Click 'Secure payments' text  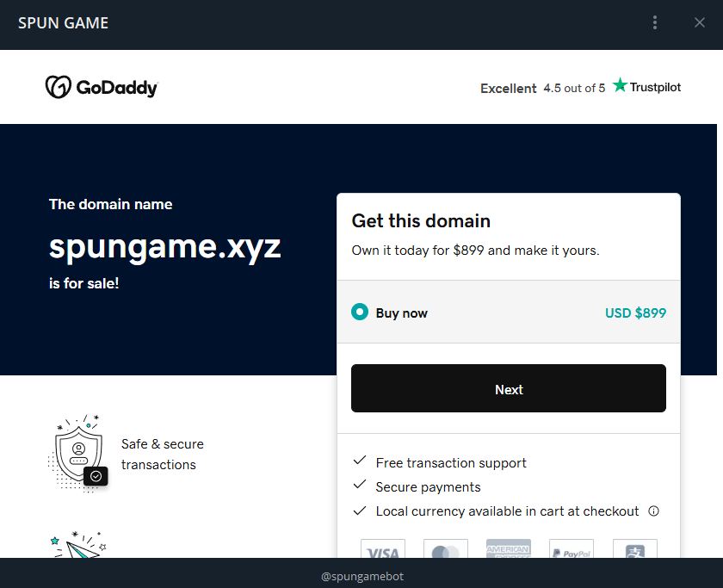428,487
